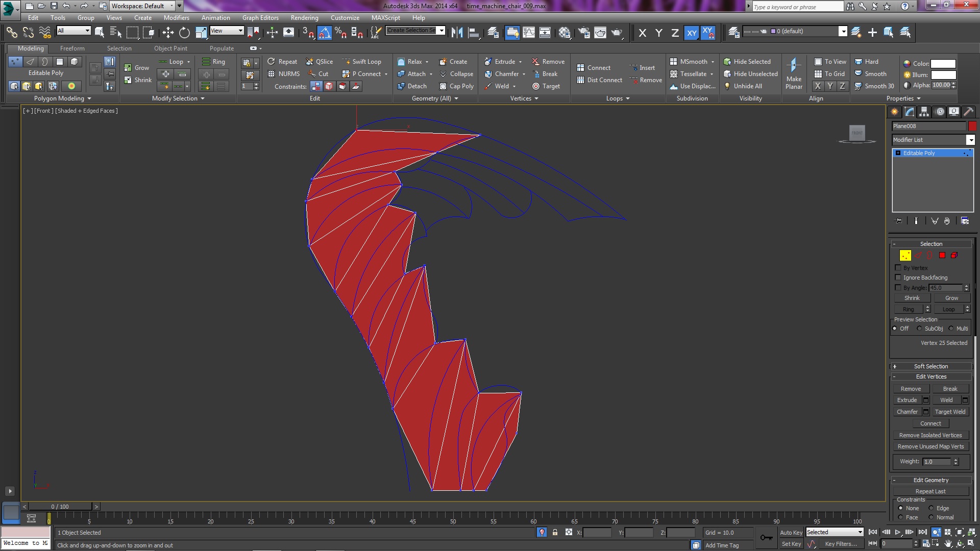The image size is (980, 551).
Task: Enable Ignore Backfacing checkbox
Action: click(898, 278)
